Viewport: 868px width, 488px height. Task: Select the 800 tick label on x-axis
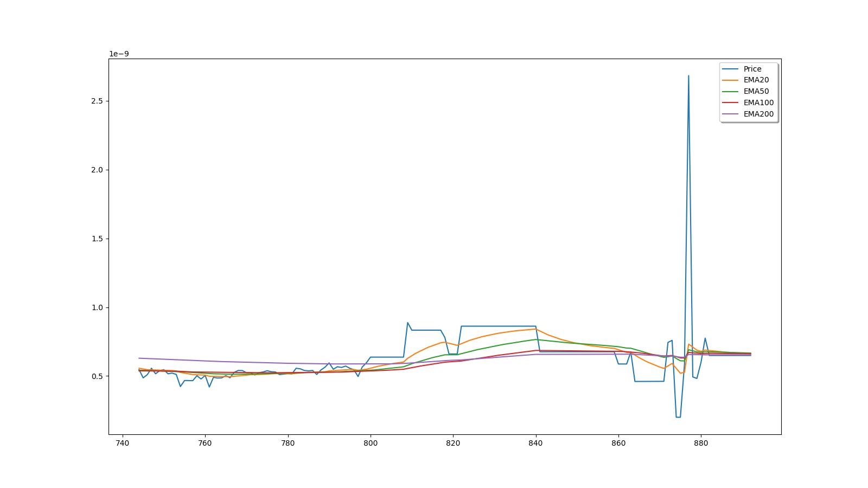(371, 443)
